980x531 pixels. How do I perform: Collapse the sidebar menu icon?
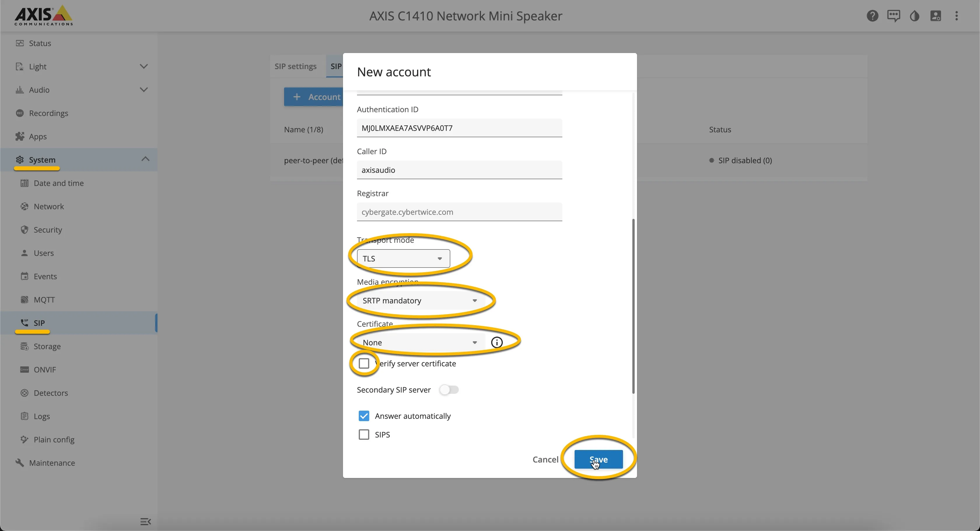145,521
